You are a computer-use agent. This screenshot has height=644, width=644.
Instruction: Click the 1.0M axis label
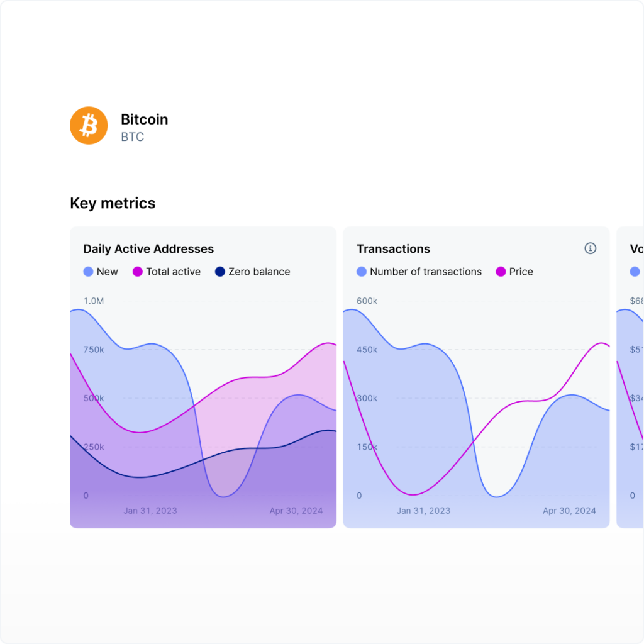click(94, 301)
